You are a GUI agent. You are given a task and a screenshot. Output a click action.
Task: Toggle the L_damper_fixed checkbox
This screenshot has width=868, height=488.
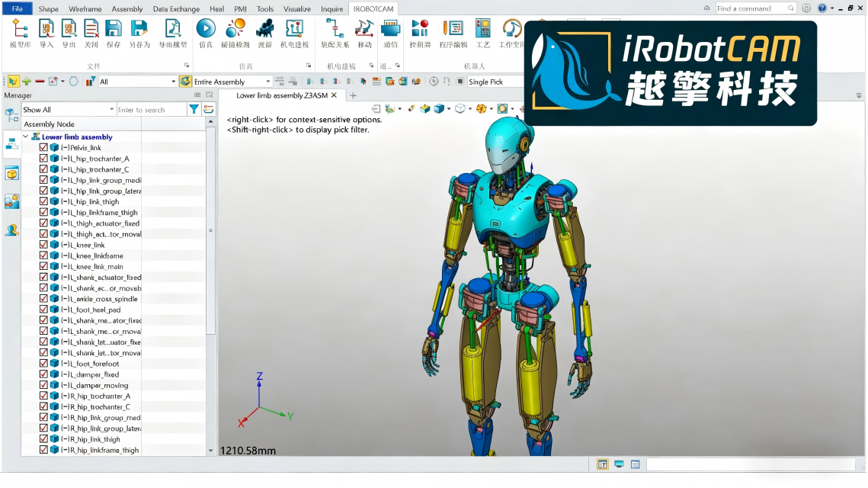[x=43, y=374]
